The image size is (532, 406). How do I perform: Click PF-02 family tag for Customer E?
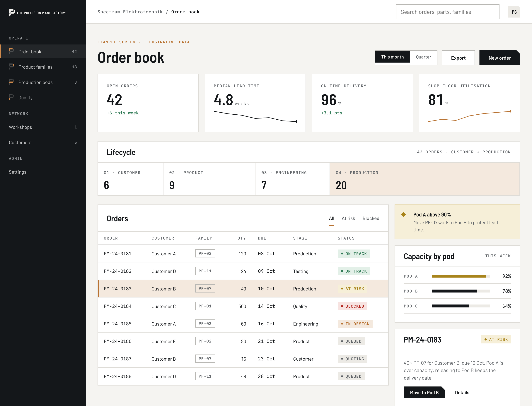[x=205, y=341]
